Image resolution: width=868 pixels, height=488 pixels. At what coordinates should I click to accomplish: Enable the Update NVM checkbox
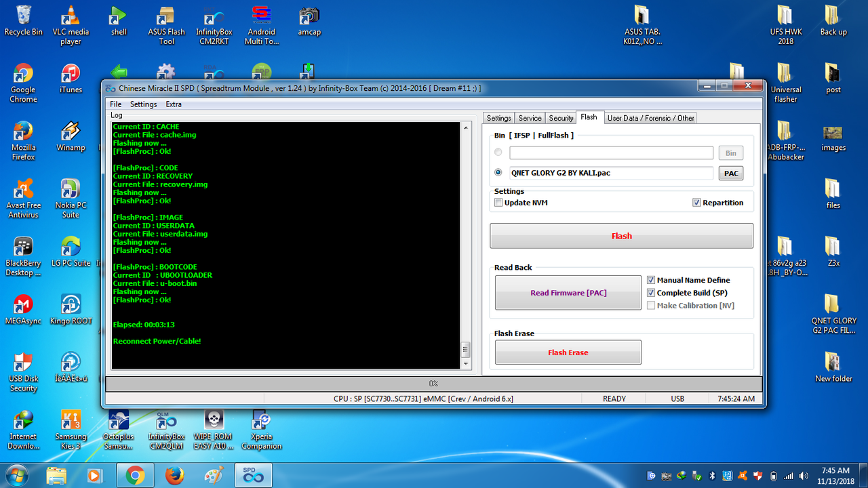click(x=499, y=203)
